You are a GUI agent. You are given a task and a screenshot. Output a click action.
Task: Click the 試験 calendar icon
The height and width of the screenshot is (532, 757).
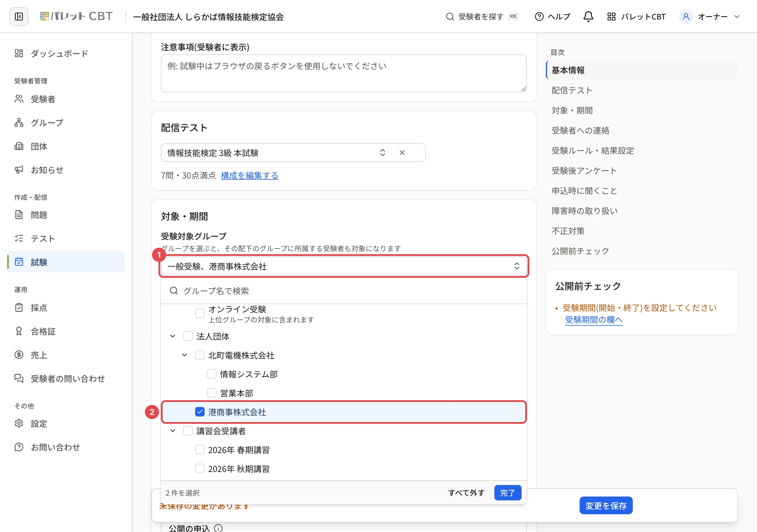coord(19,262)
